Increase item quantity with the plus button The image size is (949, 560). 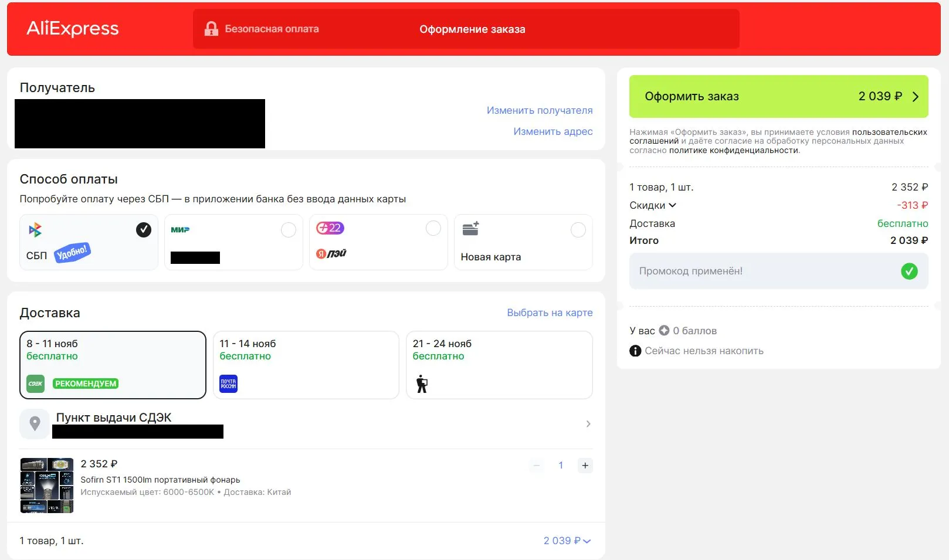click(x=585, y=466)
